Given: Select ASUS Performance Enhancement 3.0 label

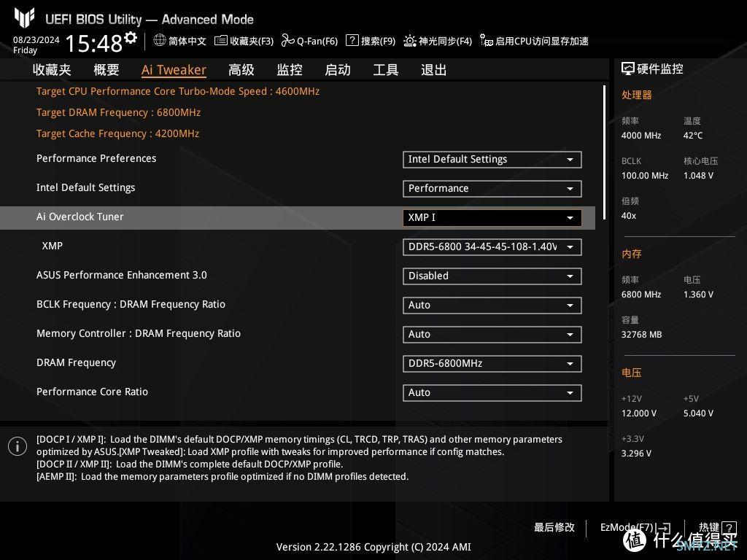Looking at the screenshot, I should 122,275.
